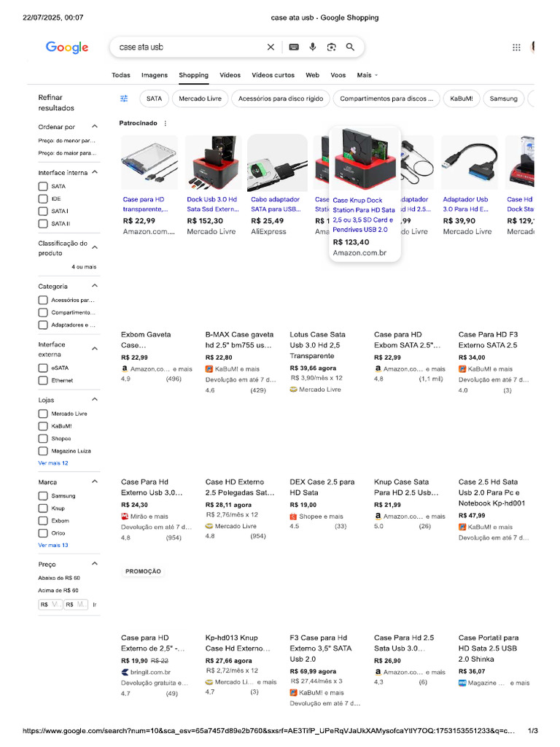The image size is (560, 747).
Task: Click Mercado Livre icon under Lotus Case Sata
Action: 293,390
